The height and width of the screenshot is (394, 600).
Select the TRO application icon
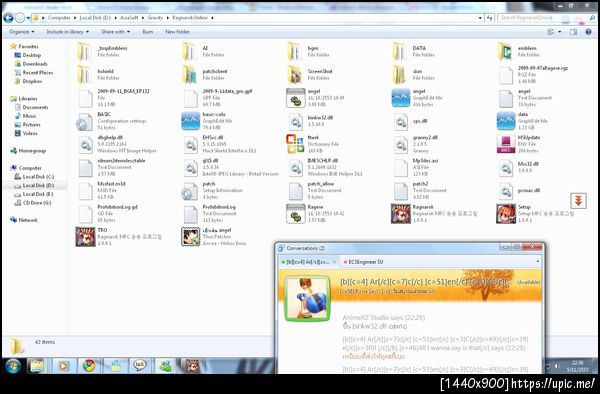tap(85, 237)
